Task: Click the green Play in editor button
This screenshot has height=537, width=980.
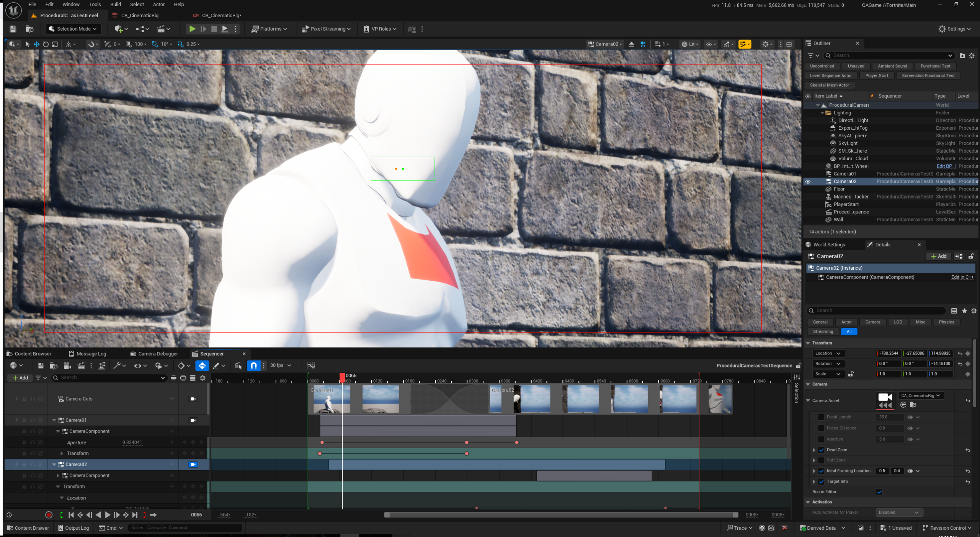Action: coord(193,29)
